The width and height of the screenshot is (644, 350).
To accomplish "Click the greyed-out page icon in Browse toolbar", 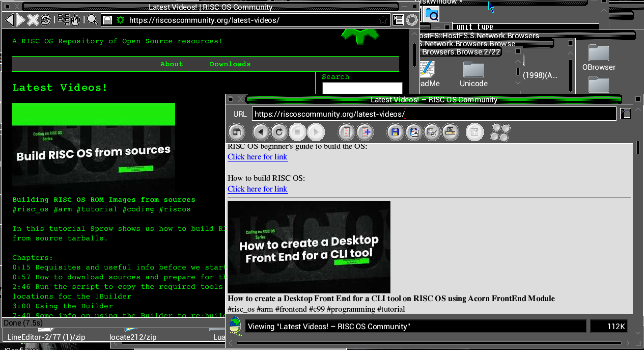I will [474, 132].
